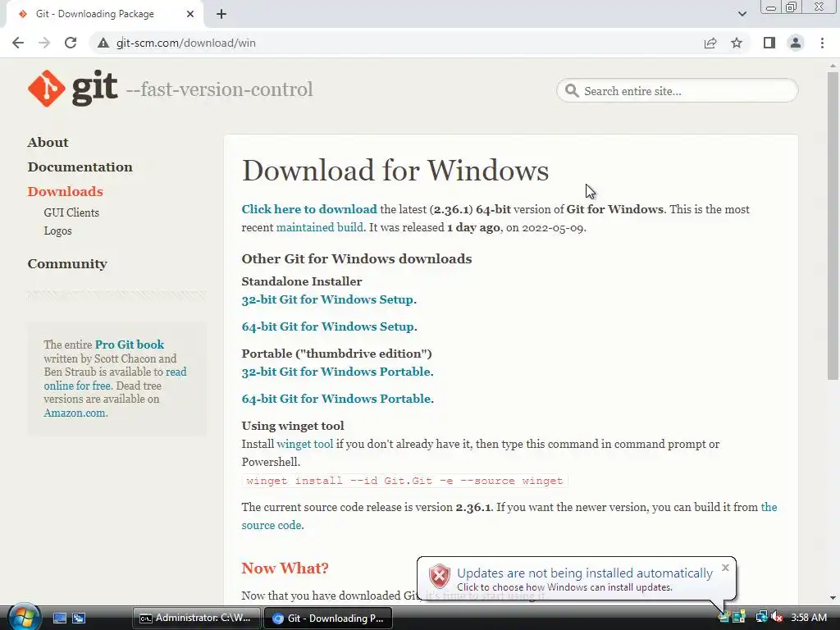Click the winget install command text
The width and height of the screenshot is (840, 630).
404,481
